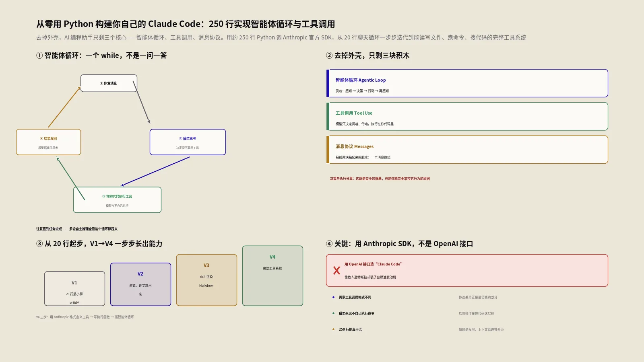Click the '智能体循环 Agentic Loop' card title
This screenshot has height=362, width=644.
pos(361,80)
